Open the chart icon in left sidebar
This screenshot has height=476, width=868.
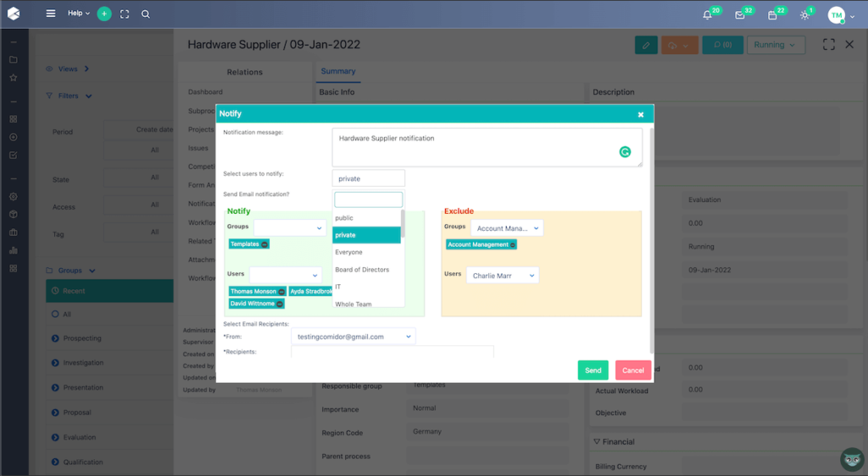pyautogui.click(x=14, y=250)
